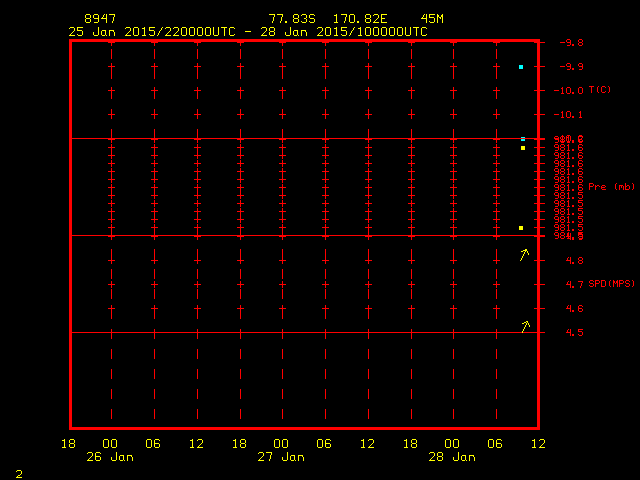The width and height of the screenshot is (640, 480).
Task: Select the elevation value 45M
Action: tap(432, 19)
